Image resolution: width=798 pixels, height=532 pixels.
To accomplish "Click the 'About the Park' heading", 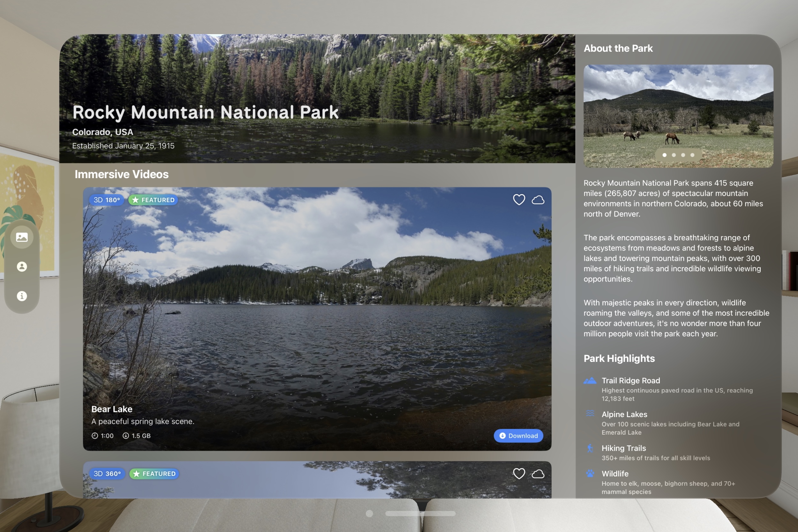I will click(x=618, y=49).
